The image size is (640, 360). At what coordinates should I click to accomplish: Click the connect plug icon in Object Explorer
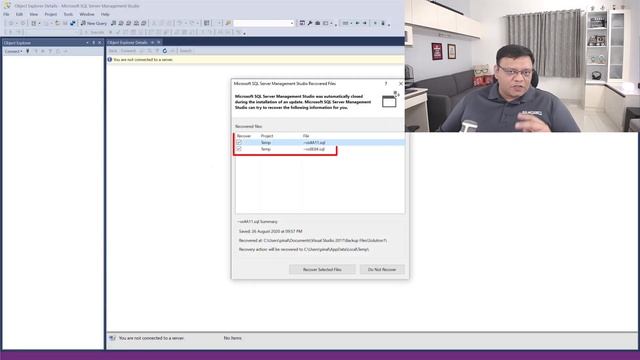tap(28, 51)
